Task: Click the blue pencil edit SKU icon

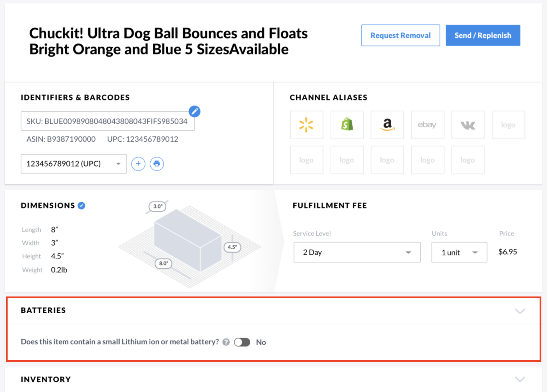Action: (x=194, y=112)
